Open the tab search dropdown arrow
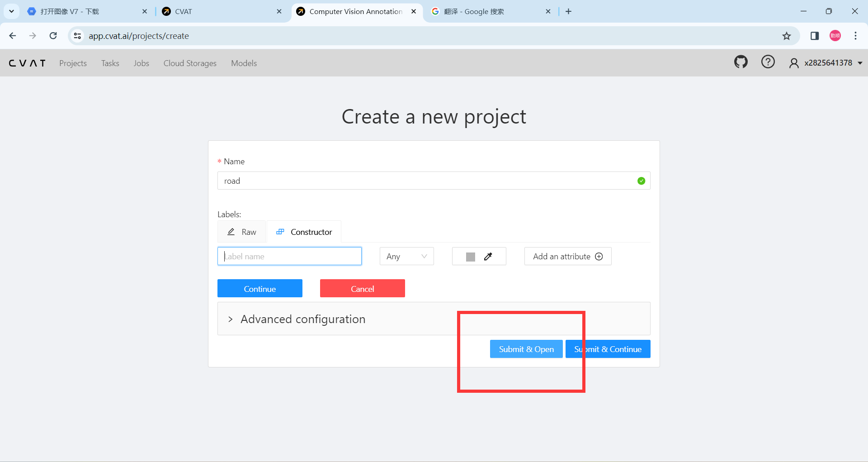 [x=11, y=11]
